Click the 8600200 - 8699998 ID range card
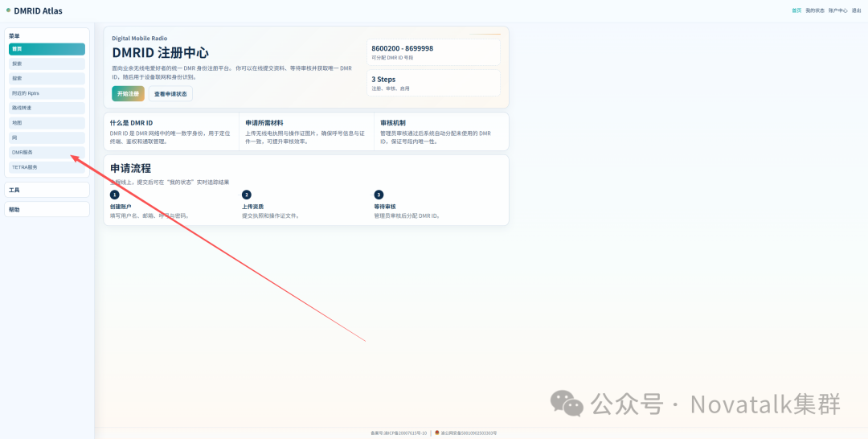This screenshot has height=439, width=868. [x=433, y=52]
